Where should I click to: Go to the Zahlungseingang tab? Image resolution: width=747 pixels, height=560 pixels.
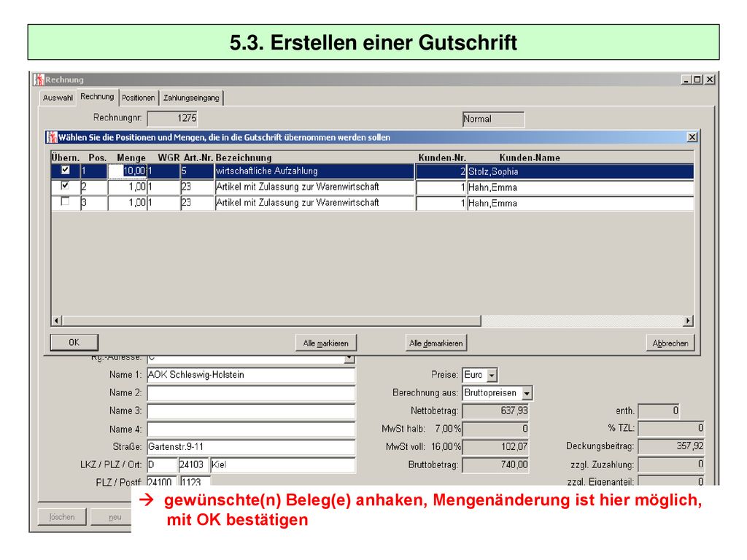(x=191, y=98)
